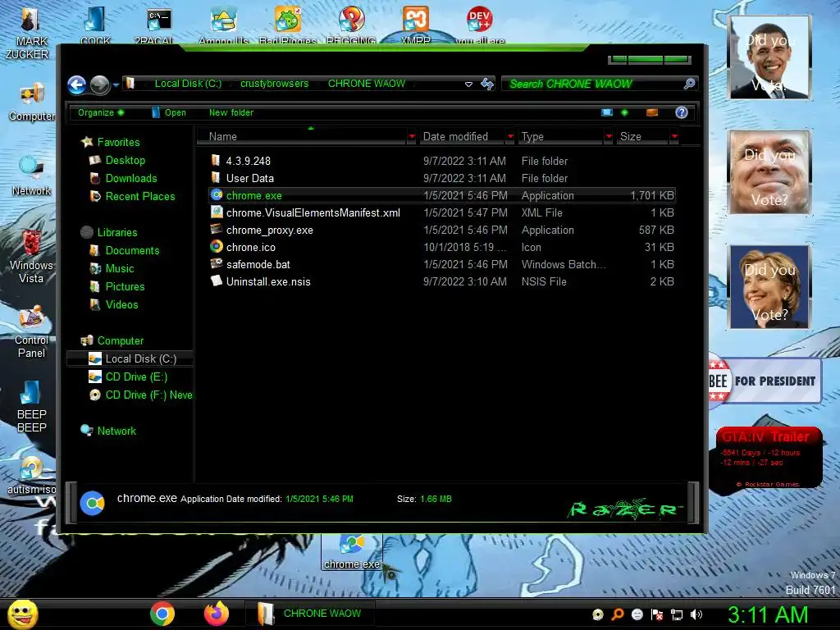Click the Favorites star heading

click(110, 142)
